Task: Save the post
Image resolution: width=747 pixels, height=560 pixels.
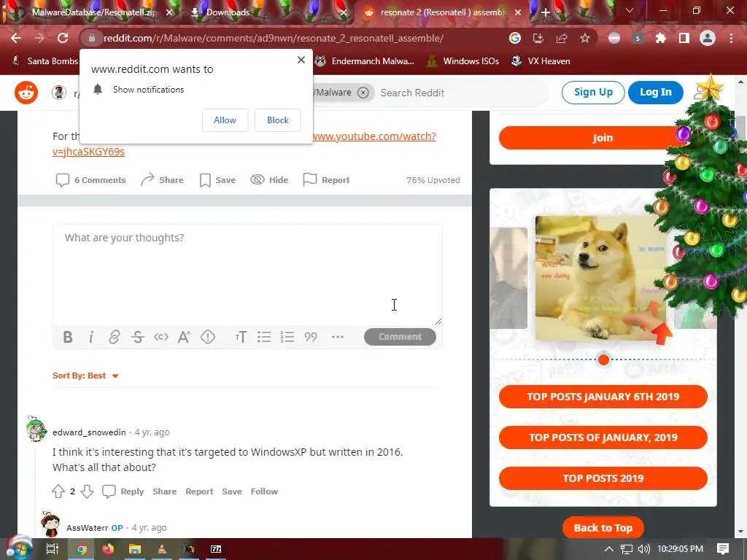Action: 217,180
